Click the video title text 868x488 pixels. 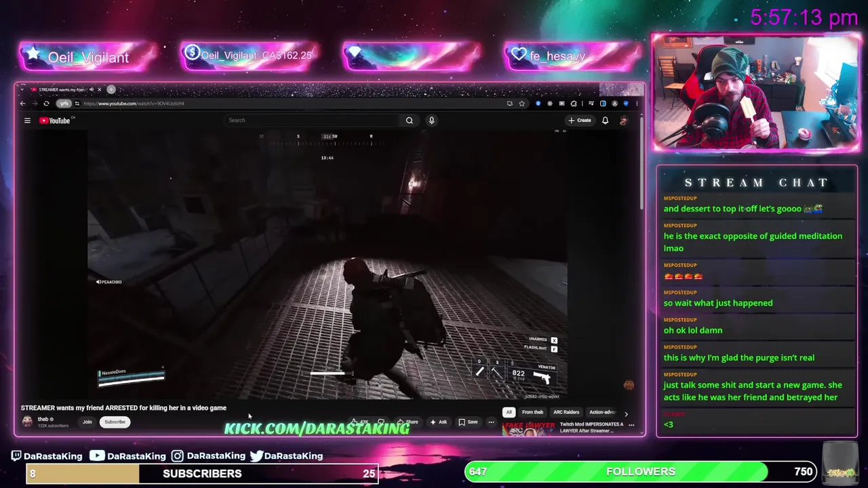[x=123, y=408]
